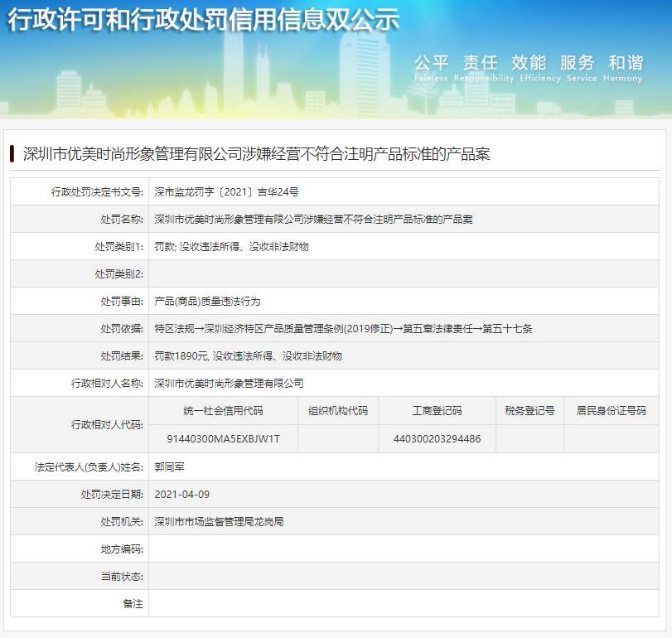
Task: Click the 法定代表人(负责人)姓名 label
Action: tap(89, 466)
